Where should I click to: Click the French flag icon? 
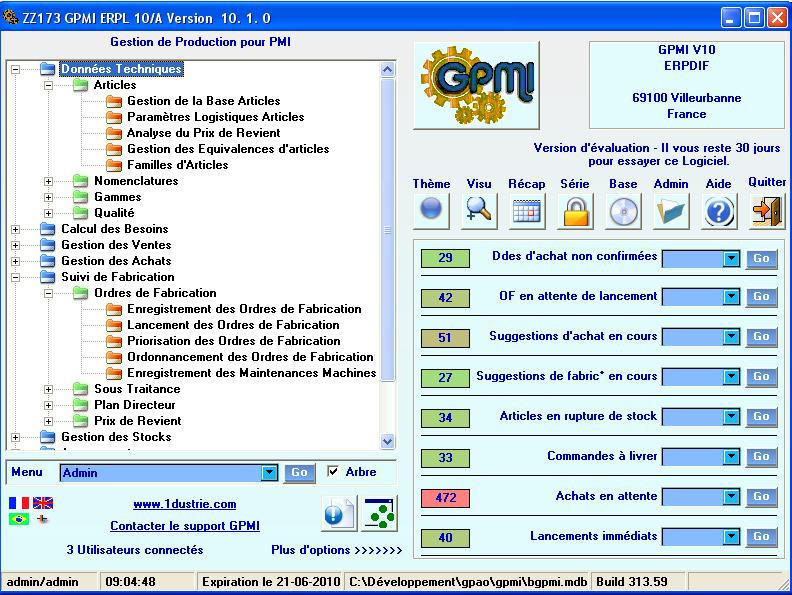(x=19, y=503)
